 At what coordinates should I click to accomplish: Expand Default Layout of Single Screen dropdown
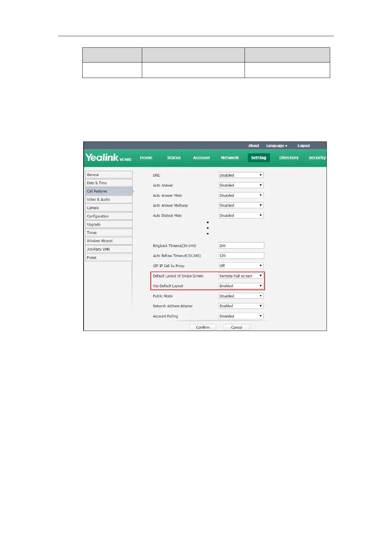tap(241, 276)
